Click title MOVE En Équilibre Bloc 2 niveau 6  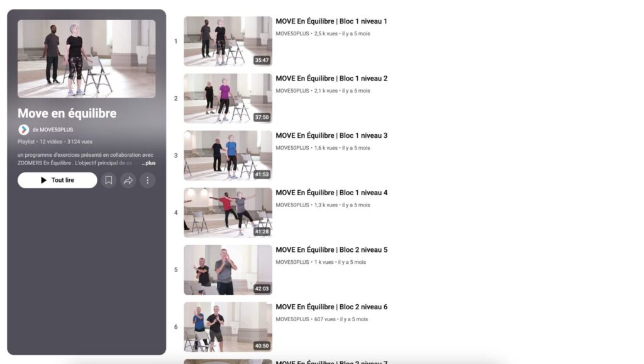coord(331,307)
